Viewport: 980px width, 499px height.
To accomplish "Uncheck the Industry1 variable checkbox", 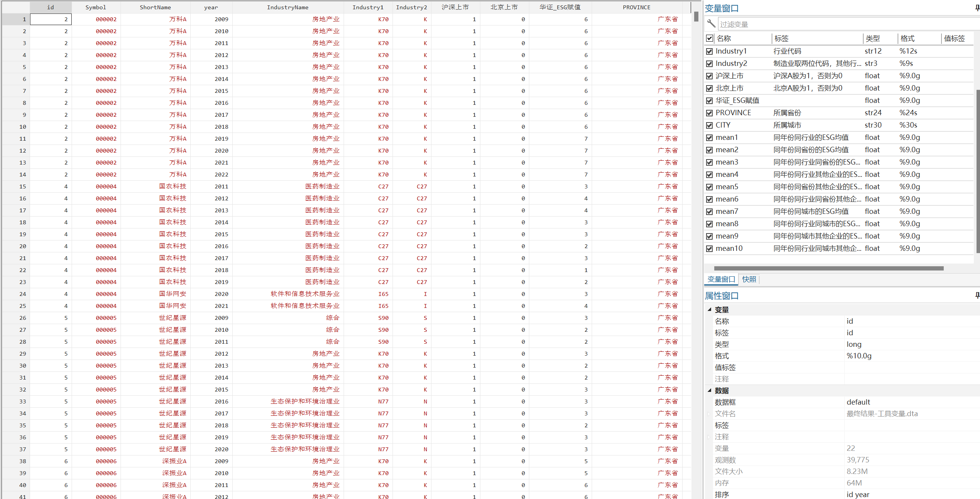I will click(x=710, y=51).
